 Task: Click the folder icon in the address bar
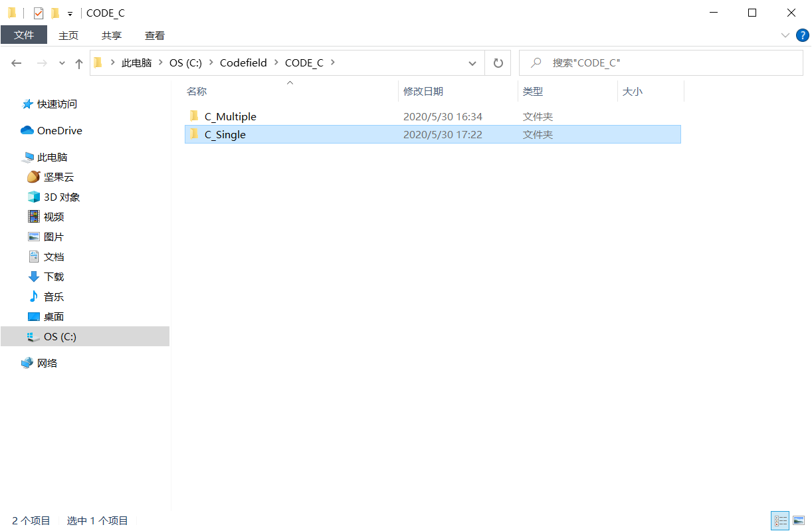pos(97,62)
